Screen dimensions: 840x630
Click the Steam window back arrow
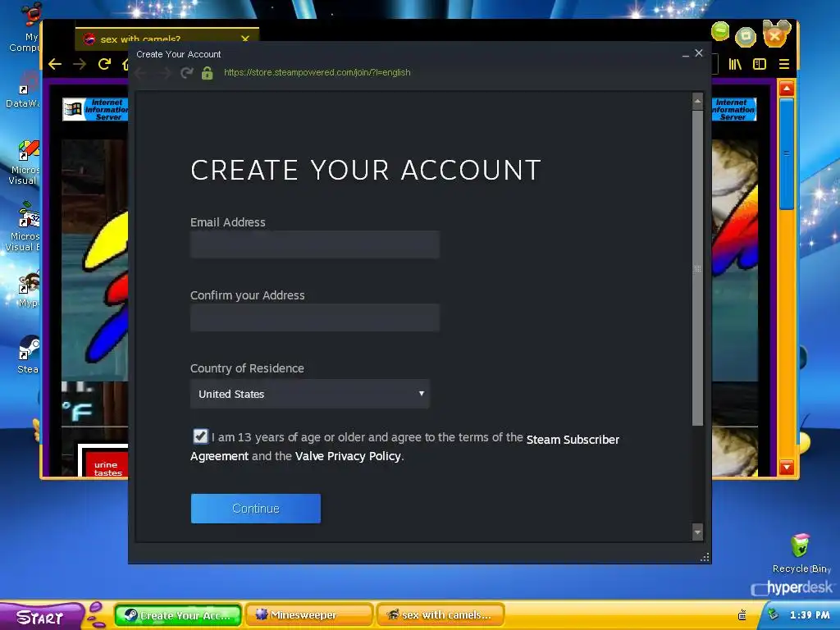(x=141, y=72)
